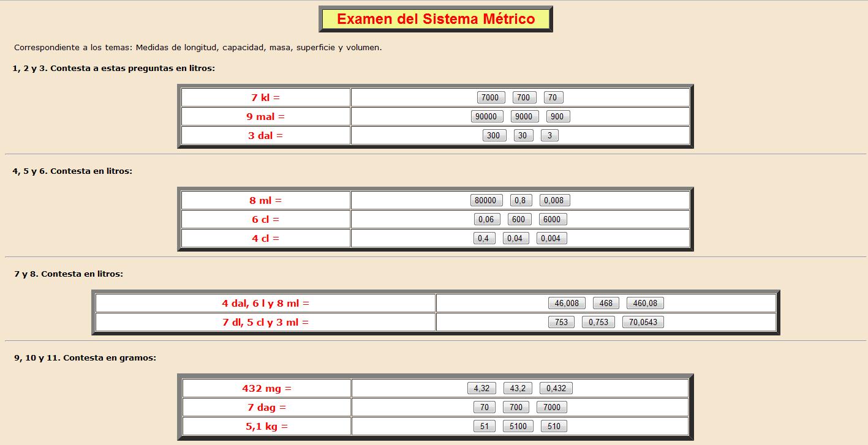Select 90000 for the 9 mal question
This screenshot has width=868, height=445.
[486, 116]
